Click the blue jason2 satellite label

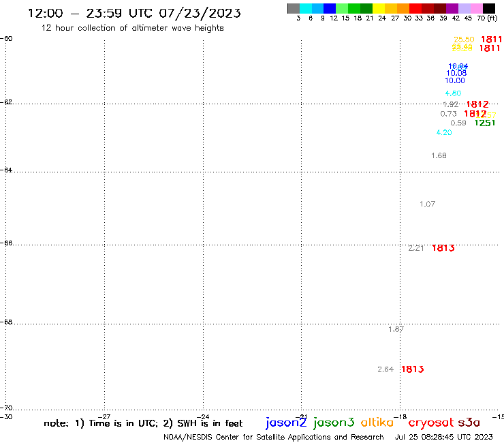tap(286, 423)
